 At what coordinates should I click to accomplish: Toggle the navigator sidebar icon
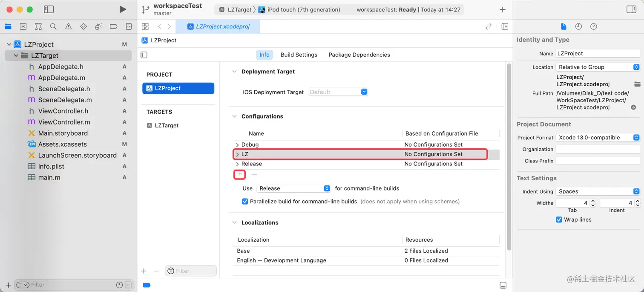[x=49, y=9]
